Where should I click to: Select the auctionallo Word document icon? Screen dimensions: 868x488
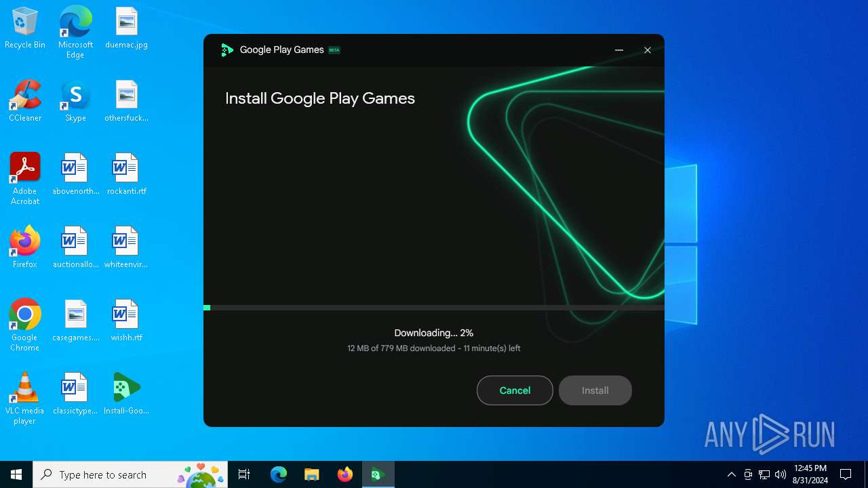coord(75,247)
